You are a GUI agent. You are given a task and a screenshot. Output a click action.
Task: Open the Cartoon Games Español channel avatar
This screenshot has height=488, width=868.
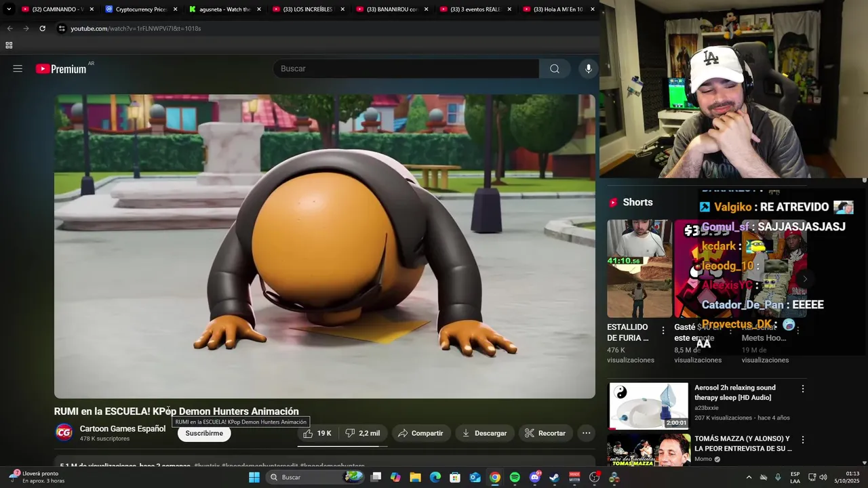coord(64,432)
